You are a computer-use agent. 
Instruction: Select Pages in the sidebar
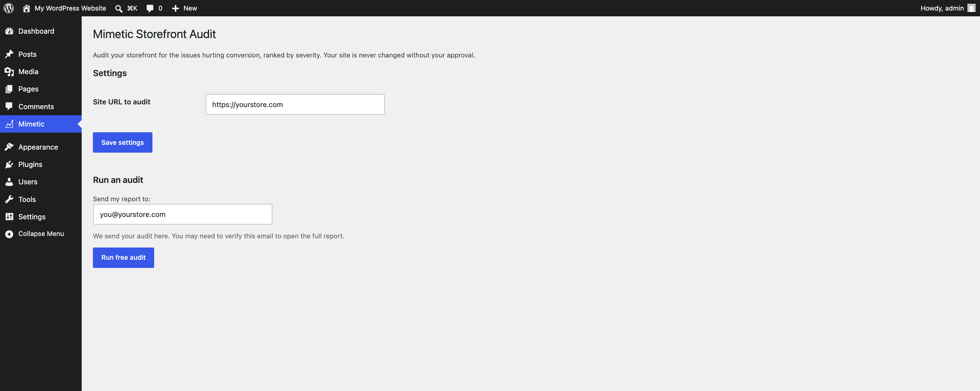click(x=41, y=89)
